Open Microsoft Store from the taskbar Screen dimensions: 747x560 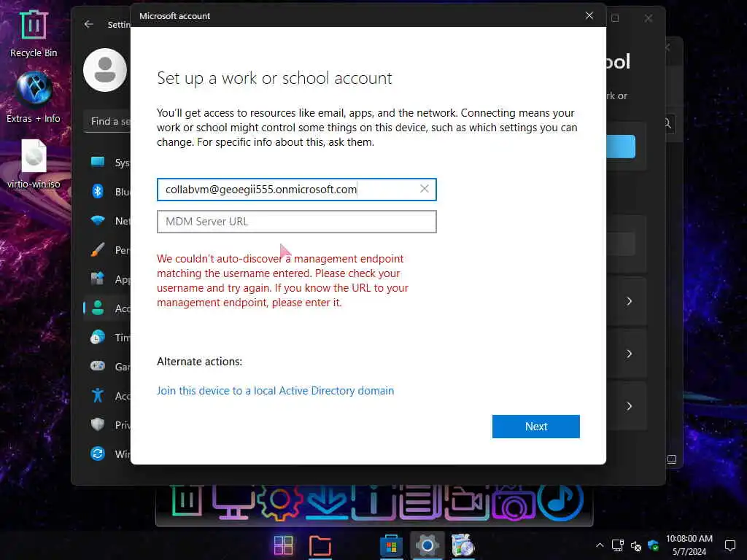(391, 545)
